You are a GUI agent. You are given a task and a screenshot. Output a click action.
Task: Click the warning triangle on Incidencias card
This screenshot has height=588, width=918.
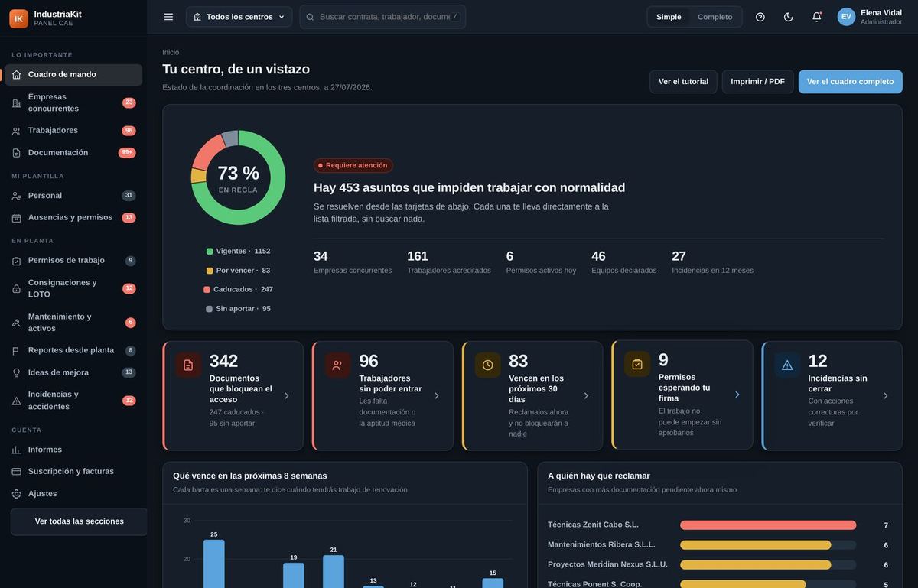click(x=787, y=365)
